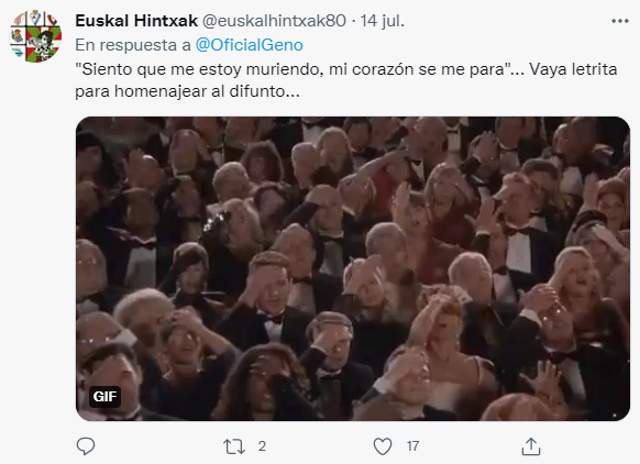
Task: Click the GIF badge on the media
Action: (x=105, y=396)
